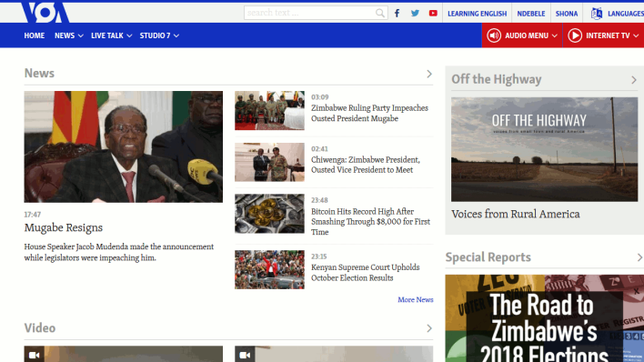Open the Internet TV dropdown arrow
The width and height of the screenshot is (644, 362).
tap(636, 35)
